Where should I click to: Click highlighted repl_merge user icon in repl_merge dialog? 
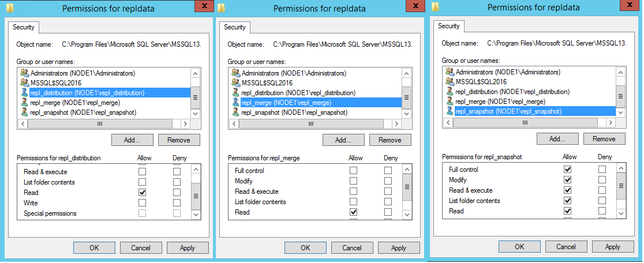[235, 102]
